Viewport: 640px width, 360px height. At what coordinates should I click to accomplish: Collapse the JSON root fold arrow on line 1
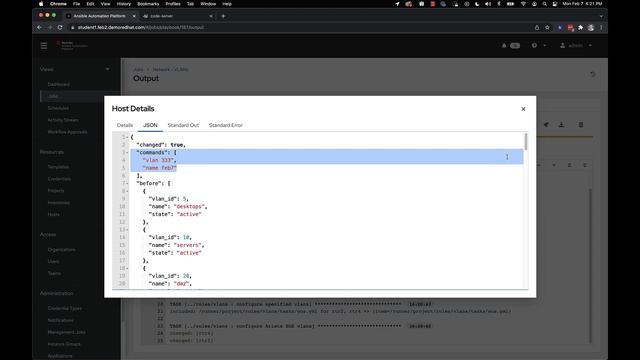click(127, 137)
